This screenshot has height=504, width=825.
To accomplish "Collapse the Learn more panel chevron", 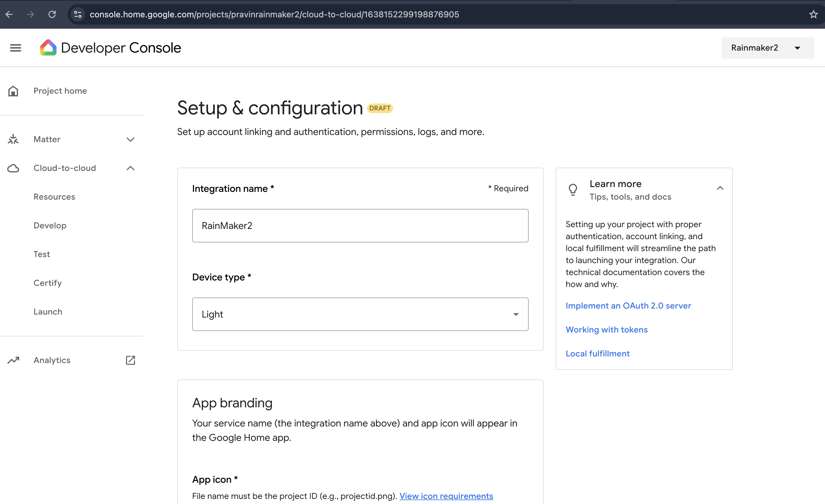I will coord(720,188).
